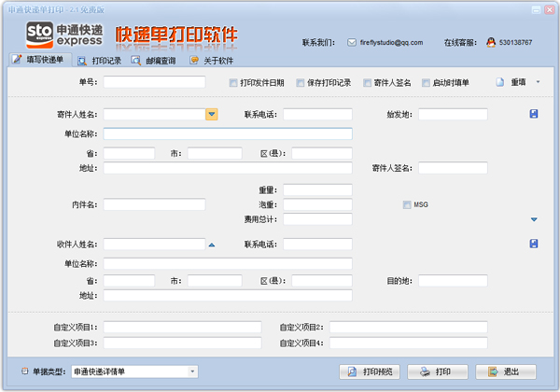Click the 重填 blank page icon
The height and width of the screenshot is (392, 560).
click(x=500, y=82)
